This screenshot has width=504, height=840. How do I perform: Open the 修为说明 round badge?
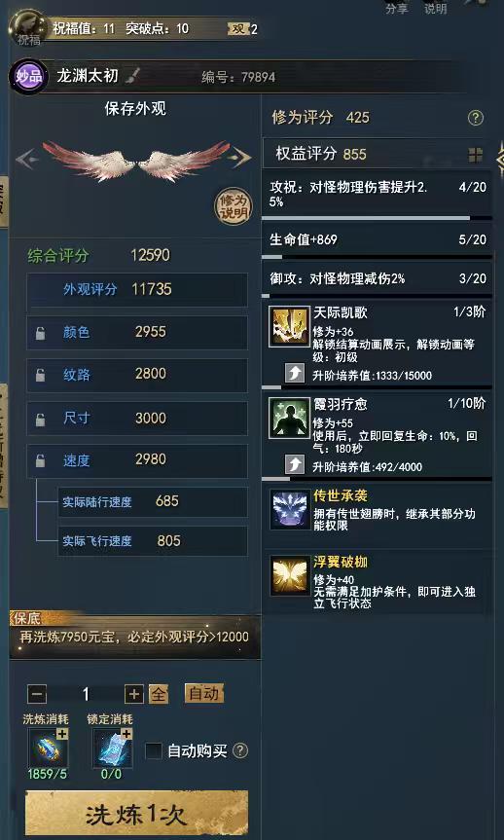pyautogui.click(x=233, y=207)
